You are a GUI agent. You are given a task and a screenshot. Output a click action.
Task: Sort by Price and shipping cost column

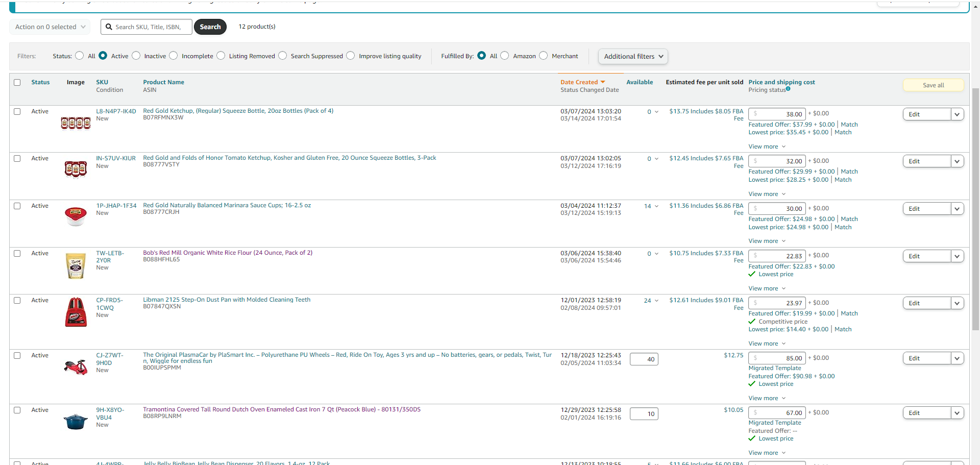(781, 82)
